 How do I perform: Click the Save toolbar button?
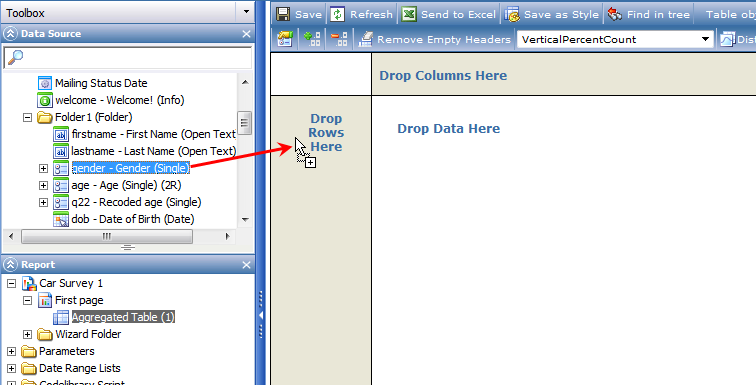[299, 14]
